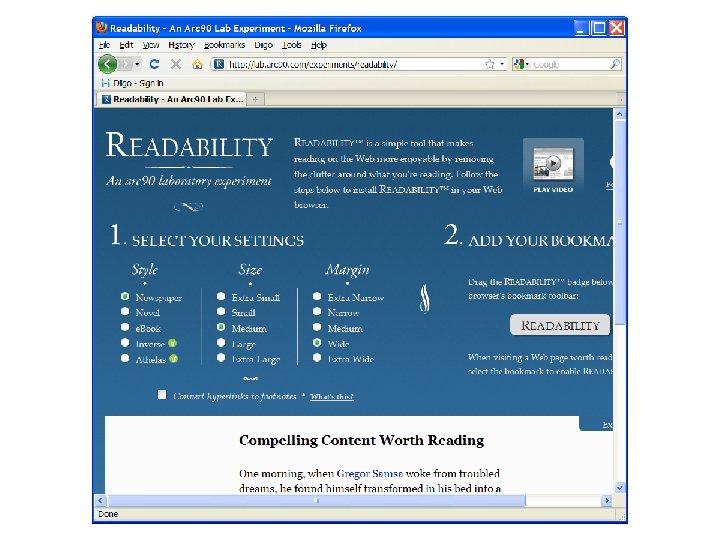
Task: Select the Readability browser tab
Action: tap(172, 99)
